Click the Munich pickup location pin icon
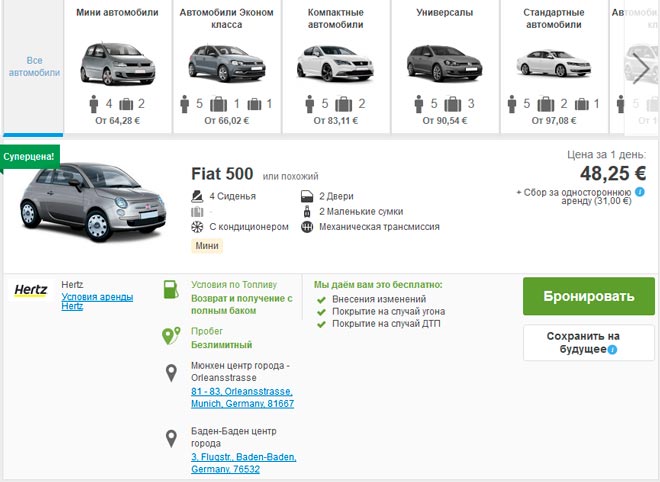 coord(171,373)
